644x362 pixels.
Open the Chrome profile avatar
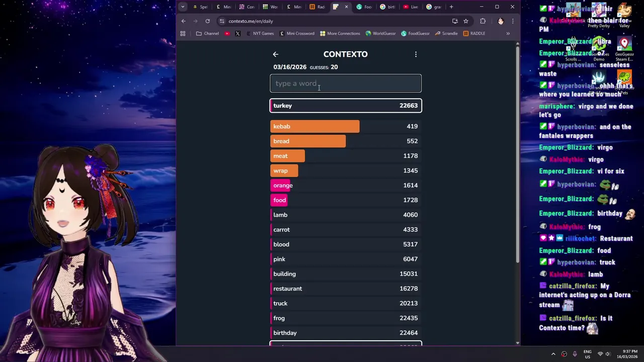point(501,21)
